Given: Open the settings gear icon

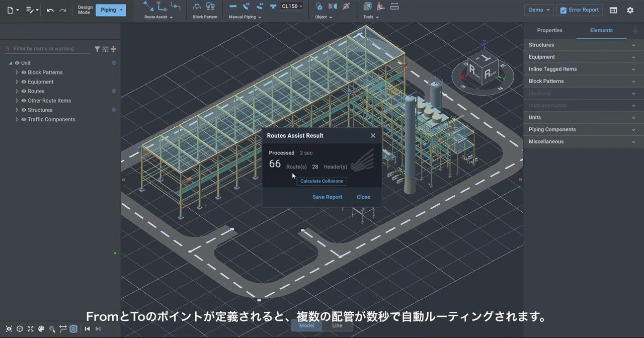Looking at the screenshot, I should 630,10.
